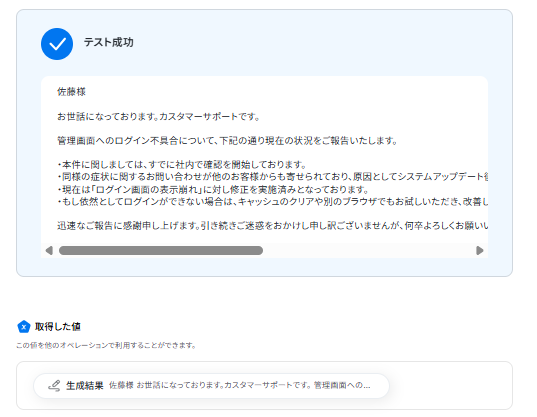Screen dimensions: 537x417
Task: Click the blue checkmark success icon
Action: coord(57,44)
